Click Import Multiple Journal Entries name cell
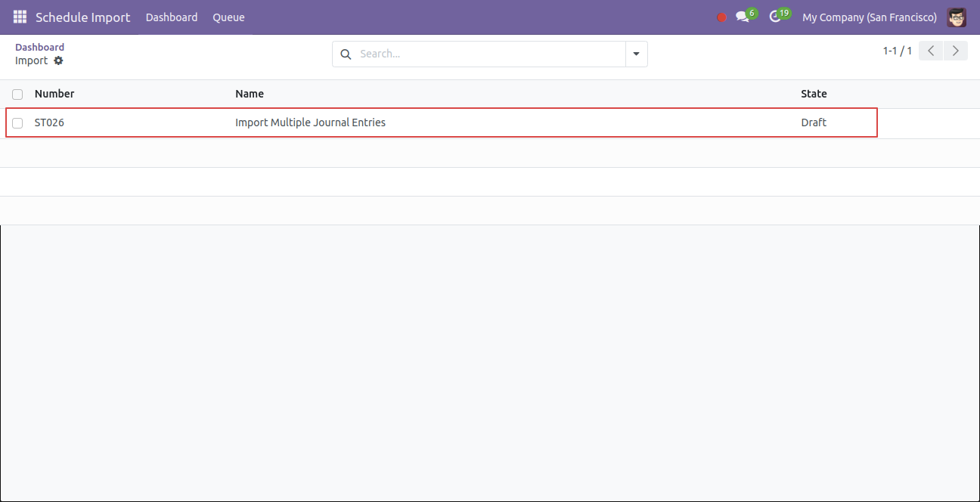The width and height of the screenshot is (980, 502). coord(310,122)
